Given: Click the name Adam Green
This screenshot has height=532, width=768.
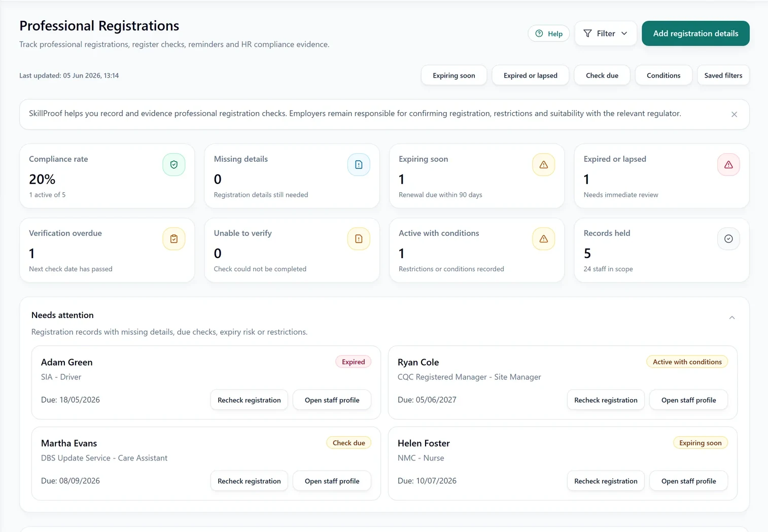Looking at the screenshot, I should pos(67,362).
